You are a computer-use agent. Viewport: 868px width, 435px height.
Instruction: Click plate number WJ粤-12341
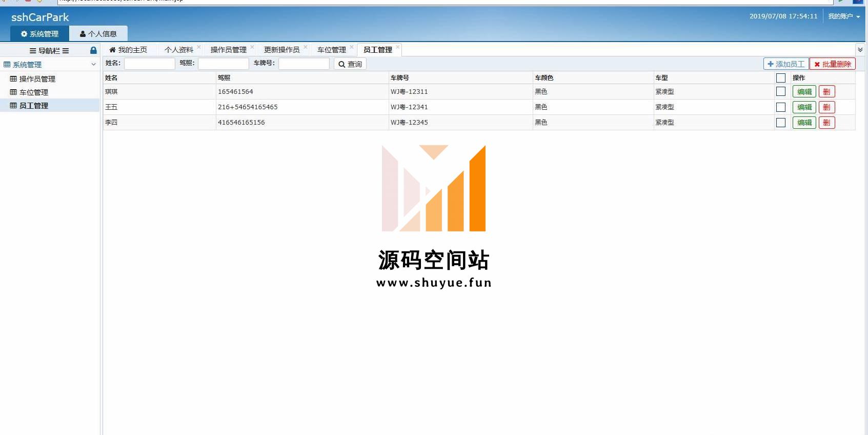(x=409, y=107)
